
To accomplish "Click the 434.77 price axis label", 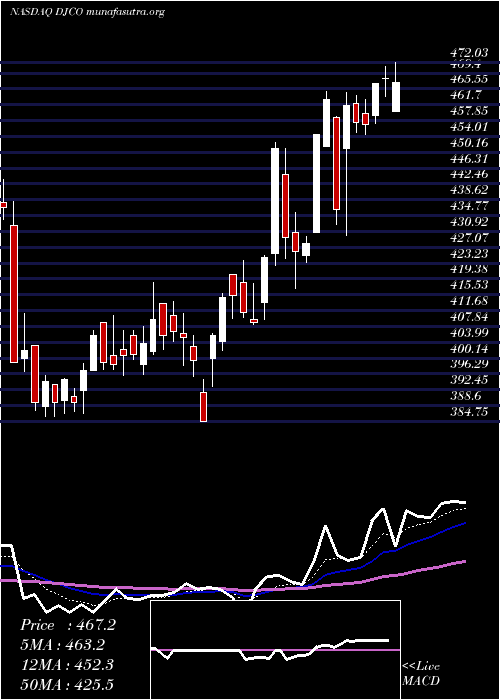I will coord(469,206).
